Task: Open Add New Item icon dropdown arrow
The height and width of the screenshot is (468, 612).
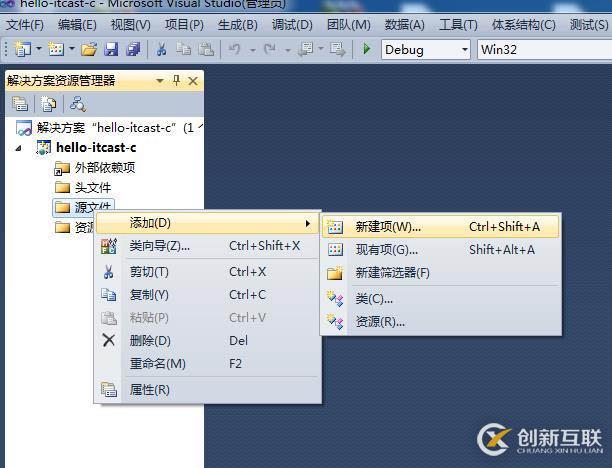Action: [x=72, y=49]
